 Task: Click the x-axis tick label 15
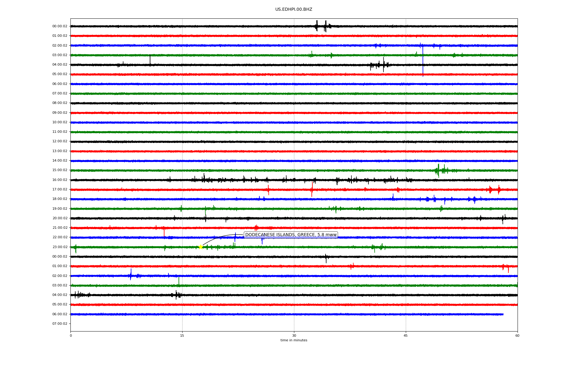182,335
